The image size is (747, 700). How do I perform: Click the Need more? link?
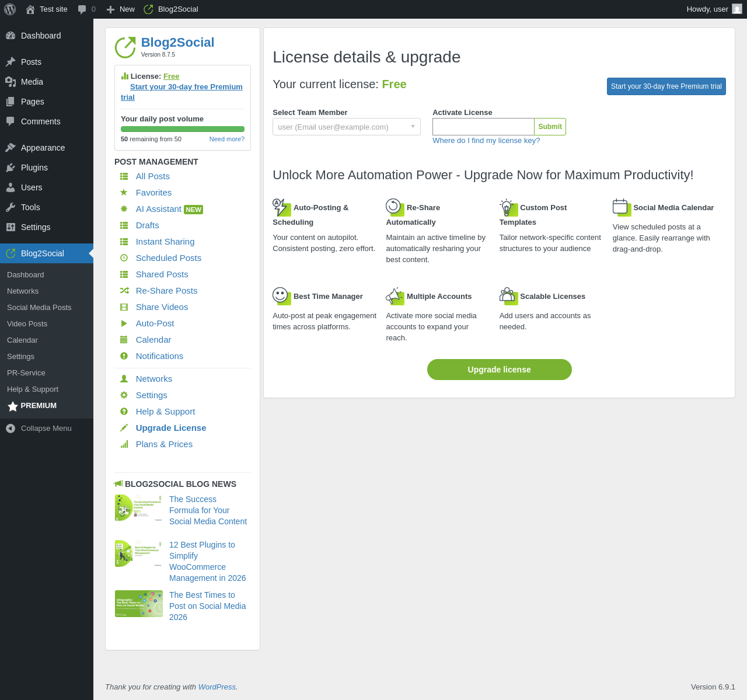pos(227,139)
